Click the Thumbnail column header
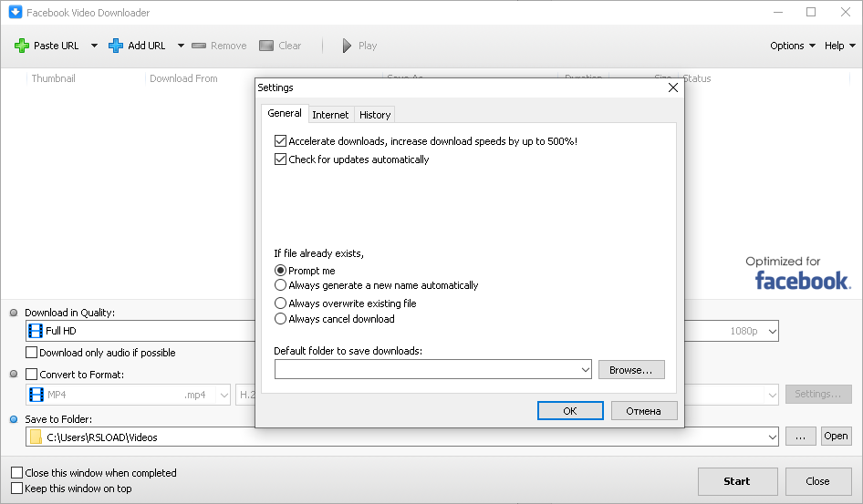The width and height of the screenshot is (863, 504). (x=54, y=78)
